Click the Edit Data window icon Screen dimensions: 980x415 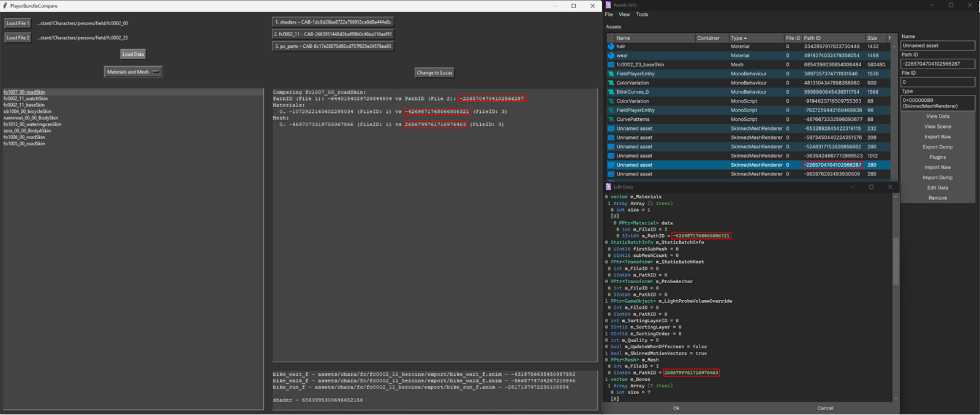tap(608, 187)
